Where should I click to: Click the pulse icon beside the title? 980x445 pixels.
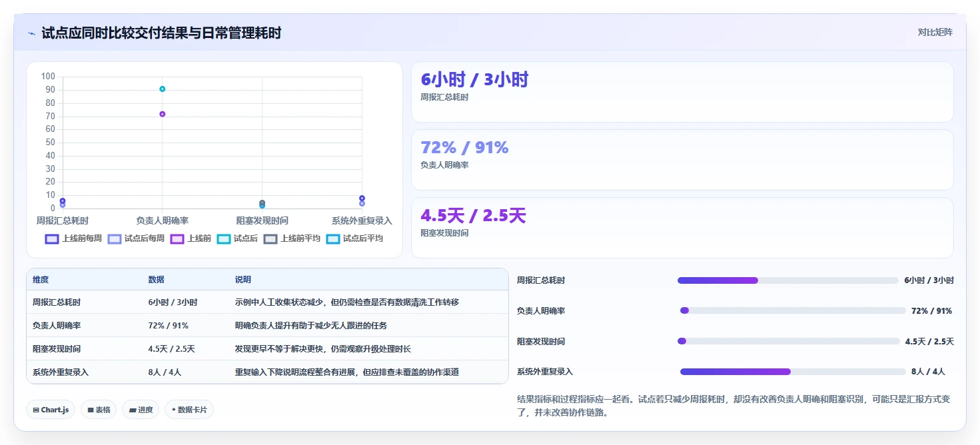pyautogui.click(x=31, y=33)
